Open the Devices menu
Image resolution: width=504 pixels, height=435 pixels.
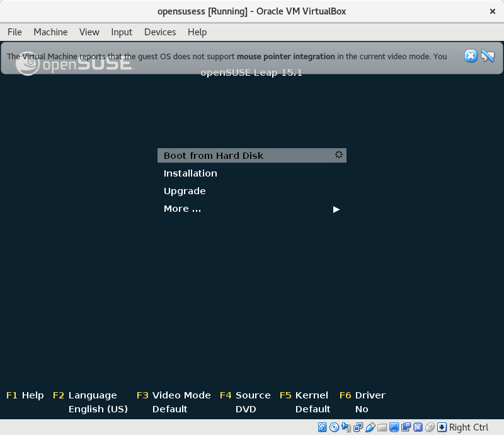click(160, 32)
